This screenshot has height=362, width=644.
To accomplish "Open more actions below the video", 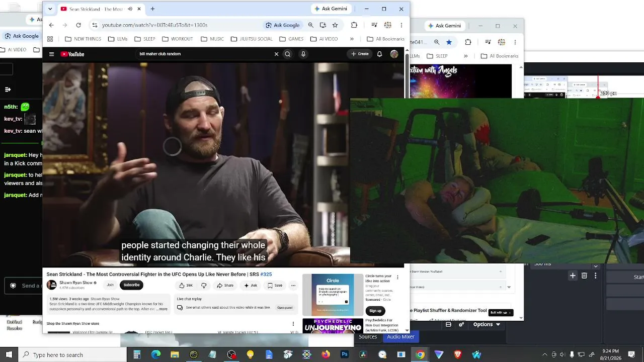I will (293, 286).
